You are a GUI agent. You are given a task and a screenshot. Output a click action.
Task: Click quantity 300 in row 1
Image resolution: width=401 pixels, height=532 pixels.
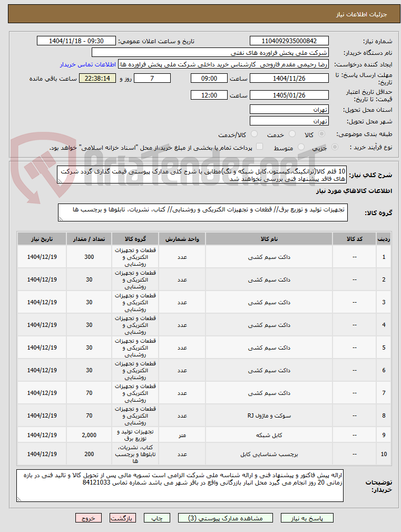click(89, 257)
